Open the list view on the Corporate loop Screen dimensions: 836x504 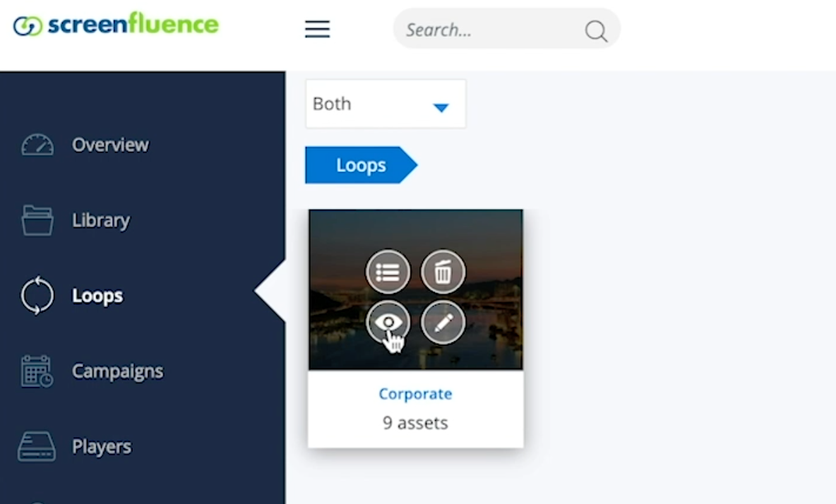point(388,272)
